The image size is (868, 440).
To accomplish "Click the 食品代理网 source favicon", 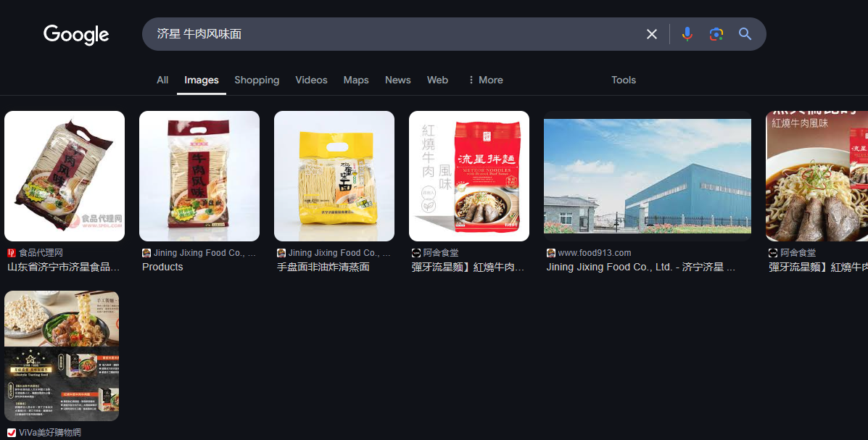I will (12, 253).
